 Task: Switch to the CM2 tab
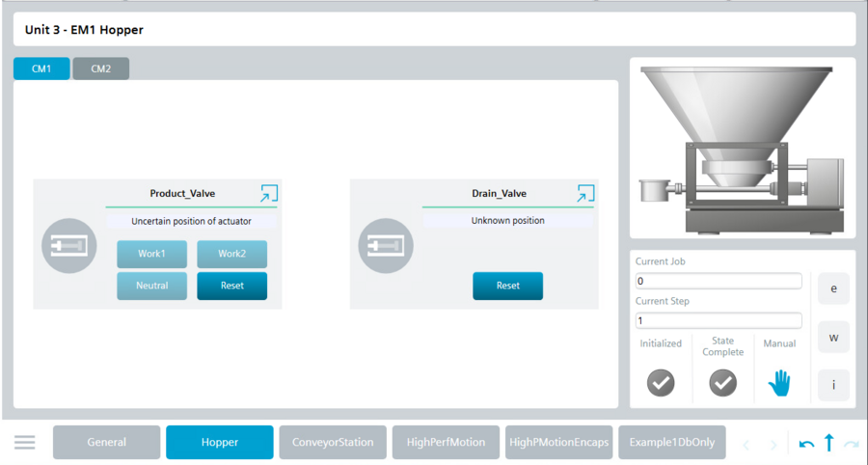coord(100,68)
